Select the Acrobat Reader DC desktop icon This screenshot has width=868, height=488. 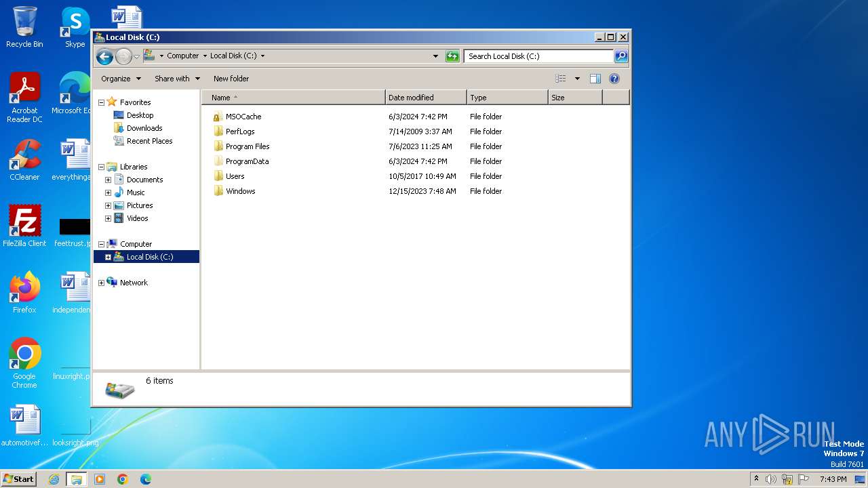pos(24,98)
